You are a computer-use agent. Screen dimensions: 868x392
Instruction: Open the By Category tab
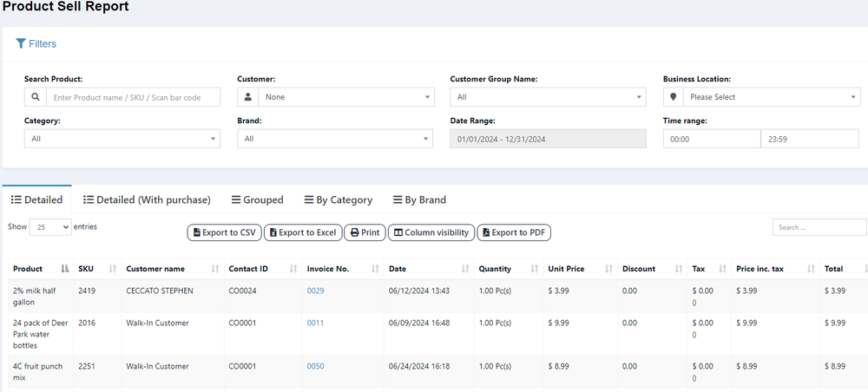(x=339, y=200)
